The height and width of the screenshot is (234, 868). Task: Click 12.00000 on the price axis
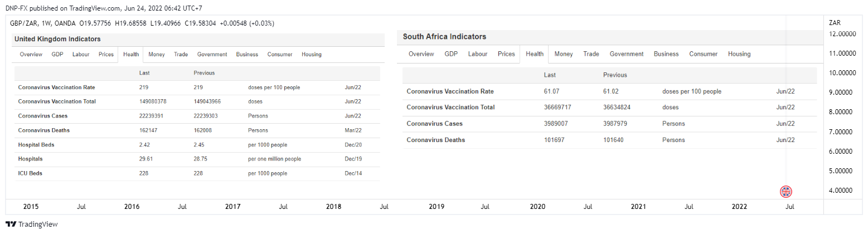tap(842, 34)
